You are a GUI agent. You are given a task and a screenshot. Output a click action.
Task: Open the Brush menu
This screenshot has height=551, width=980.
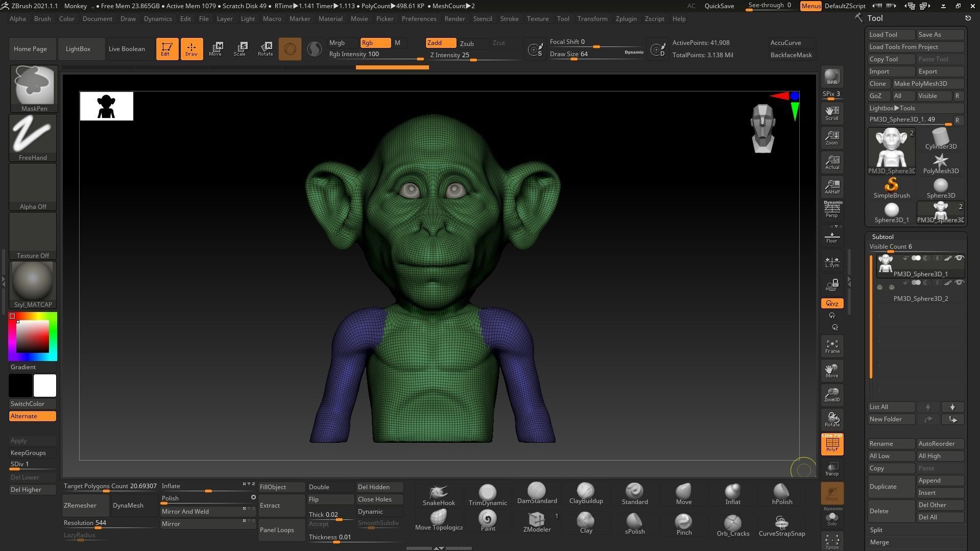(42, 19)
